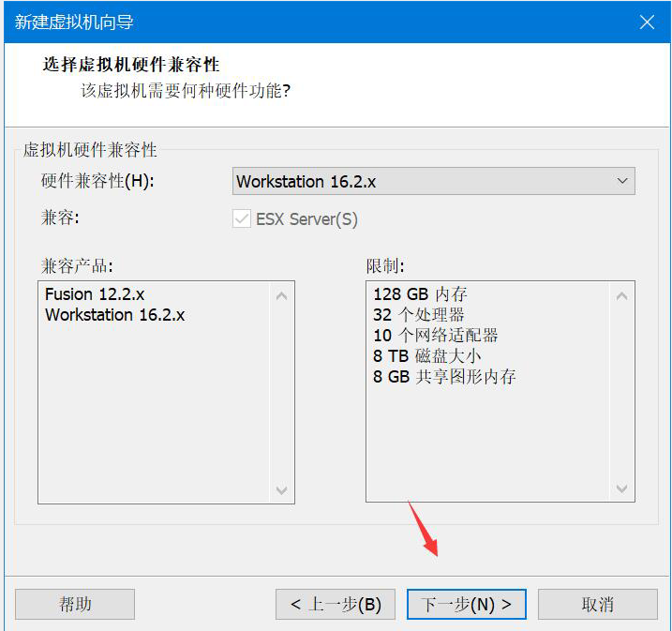Click the 硬件兼容性(H) label
The width and height of the screenshot is (672, 631).
point(97,181)
